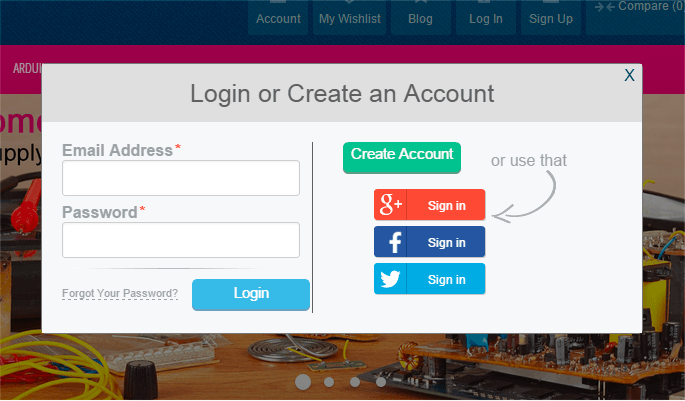
Task: Click the Facebook logo icon
Action: 395,242
